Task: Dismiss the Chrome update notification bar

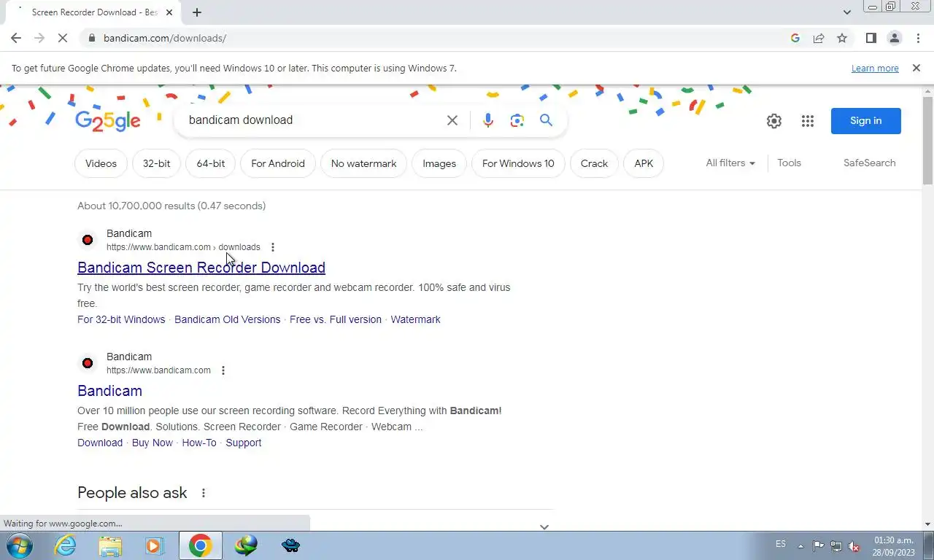Action: coord(916,68)
